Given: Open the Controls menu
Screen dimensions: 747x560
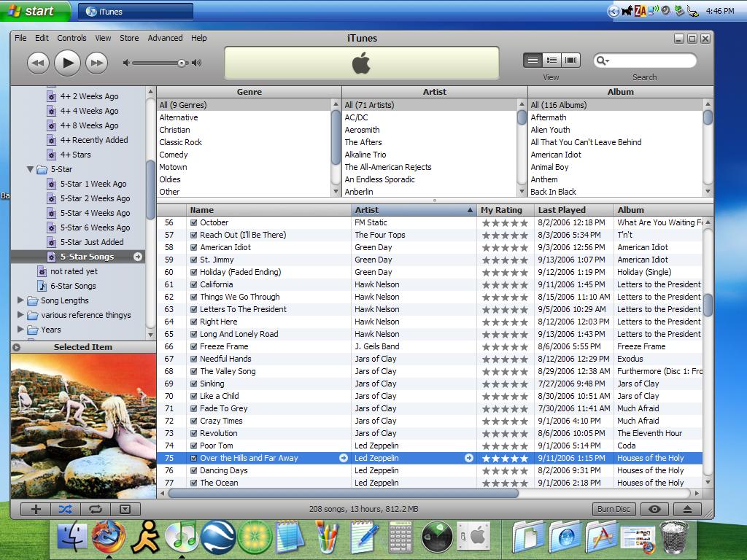Looking at the screenshot, I should 72,38.
